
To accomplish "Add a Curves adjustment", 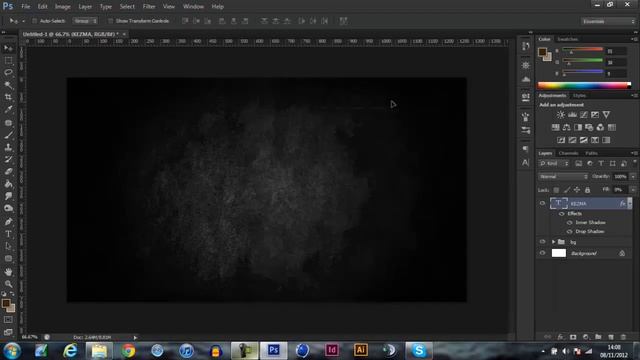I will pyautogui.click(x=584, y=115).
